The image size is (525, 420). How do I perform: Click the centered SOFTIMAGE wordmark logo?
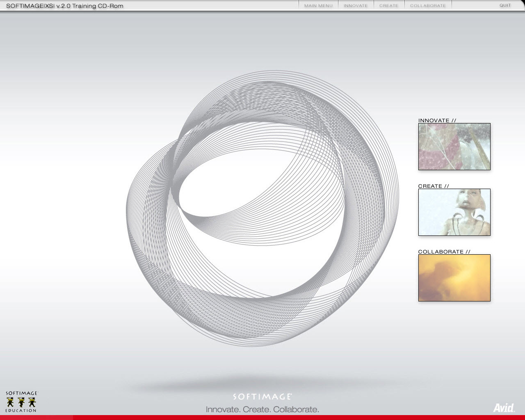click(x=262, y=397)
